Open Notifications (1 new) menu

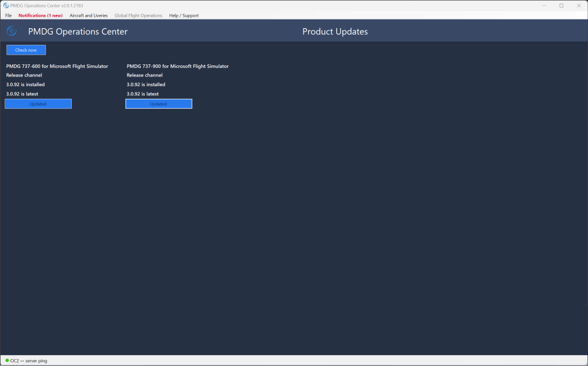(x=40, y=16)
